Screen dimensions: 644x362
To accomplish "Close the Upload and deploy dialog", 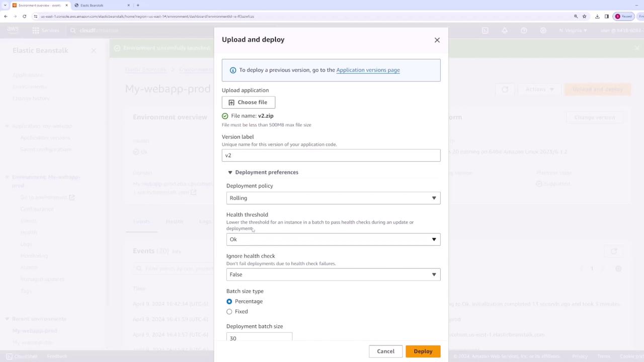I will click(437, 40).
